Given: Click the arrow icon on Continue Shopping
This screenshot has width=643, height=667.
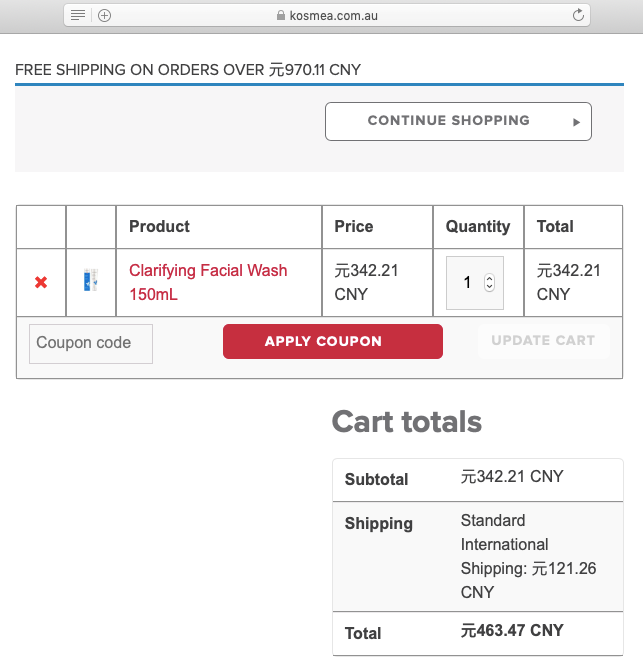Looking at the screenshot, I should coord(576,123).
